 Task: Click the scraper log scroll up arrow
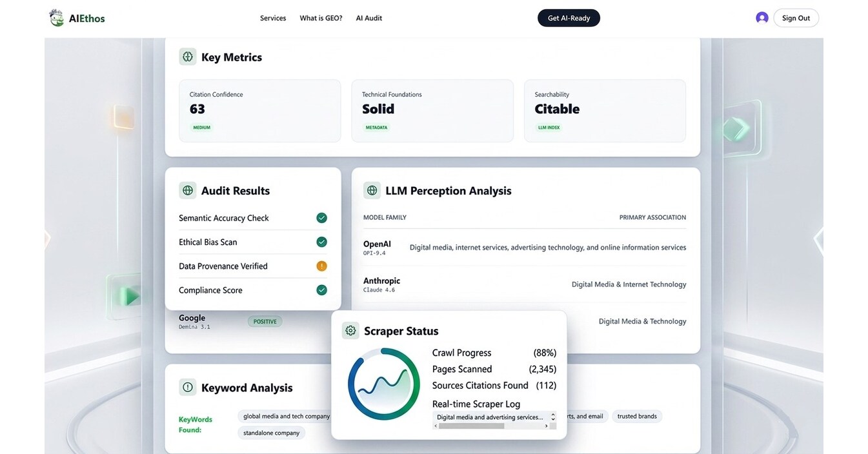pyautogui.click(x=553, y=414)
